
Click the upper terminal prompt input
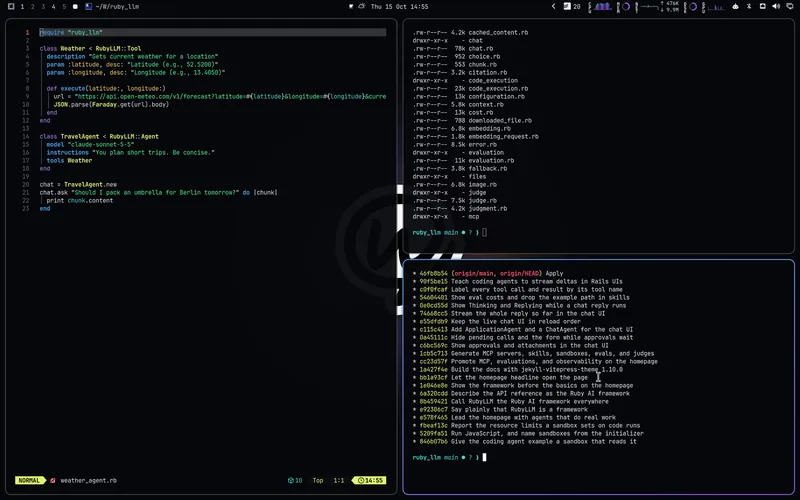click(484, 233)
